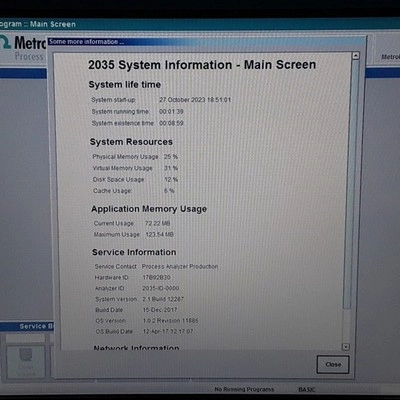The image size is (400, 400).
Task: Click the Hardware ID value 17892830
Action: [156, 277]
